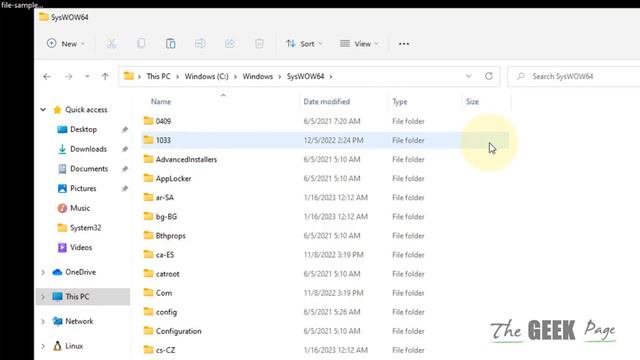Click the Delete trash icon

(x=259, y=44)
